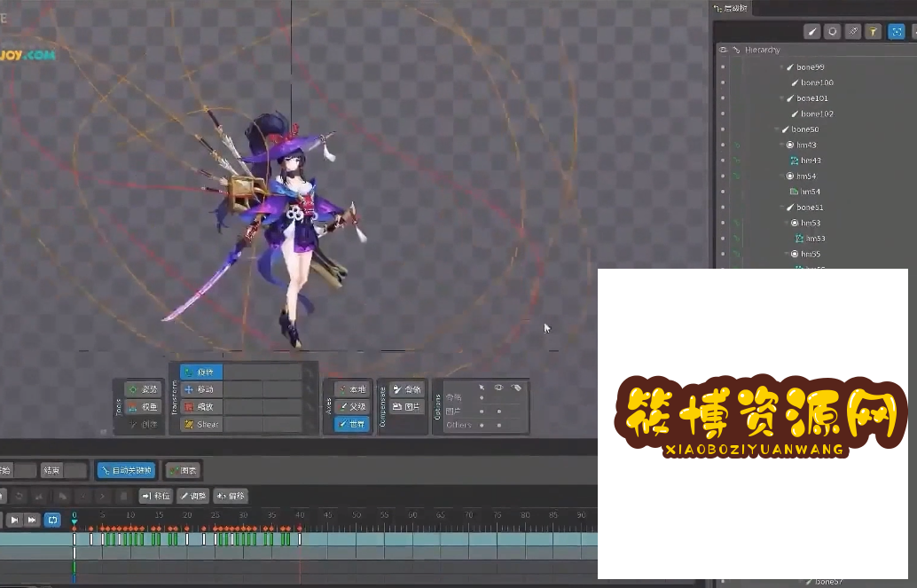The image size is (917, 588).
Task: Collapse the hm55 slot node
Action: point(787,254)
